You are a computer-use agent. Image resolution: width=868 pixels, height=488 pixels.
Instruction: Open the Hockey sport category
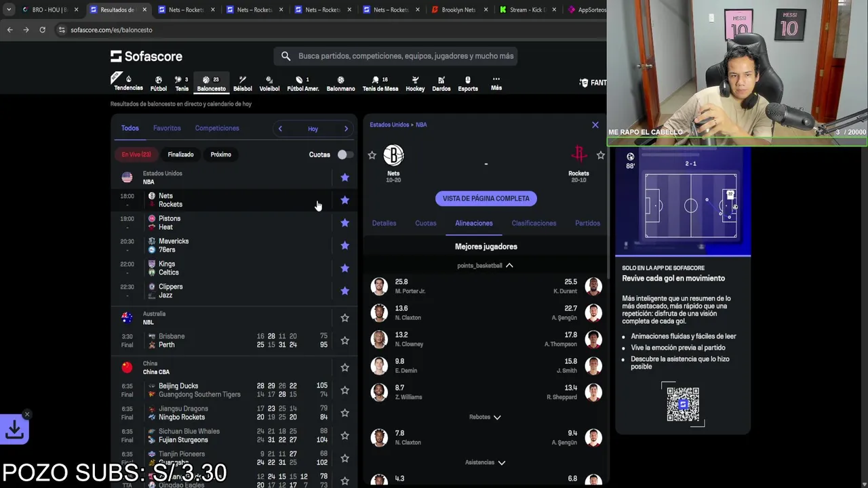[415, 83]
